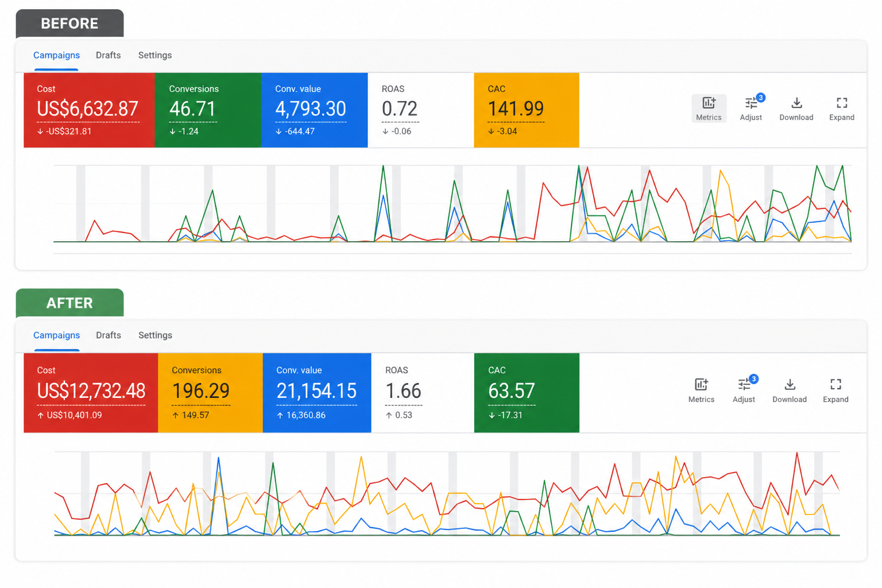Image resolution: width=882 pixels, height=588 pixels.
Task: Click Adjust icon in BEFORE panel
Action: [751, 109]
